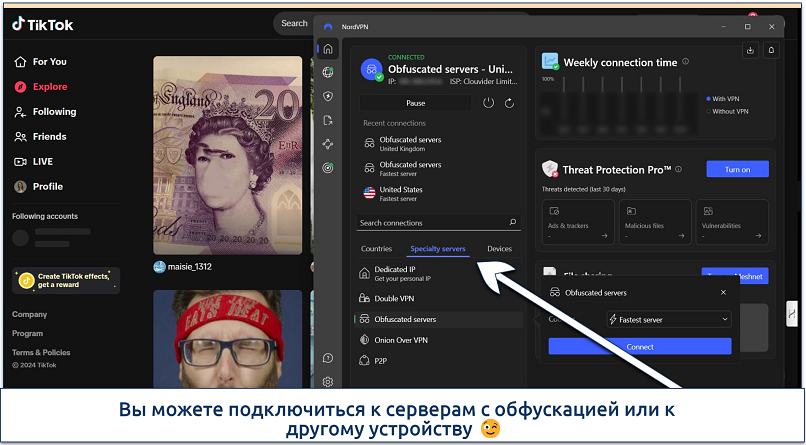This screenshot has width=806, height=445.
Task: Expand the Fastest server dropdown
Action: coord(668,319)
